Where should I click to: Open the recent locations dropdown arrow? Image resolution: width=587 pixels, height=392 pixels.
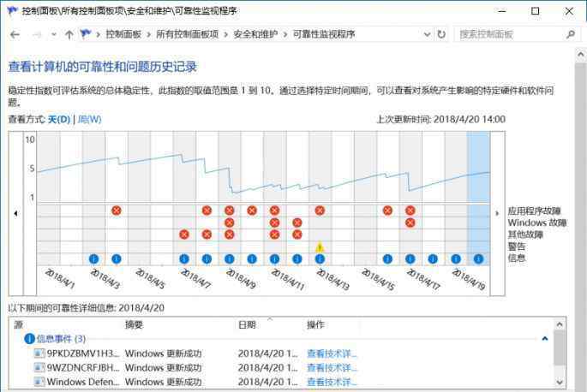click(x=54, y=35)
